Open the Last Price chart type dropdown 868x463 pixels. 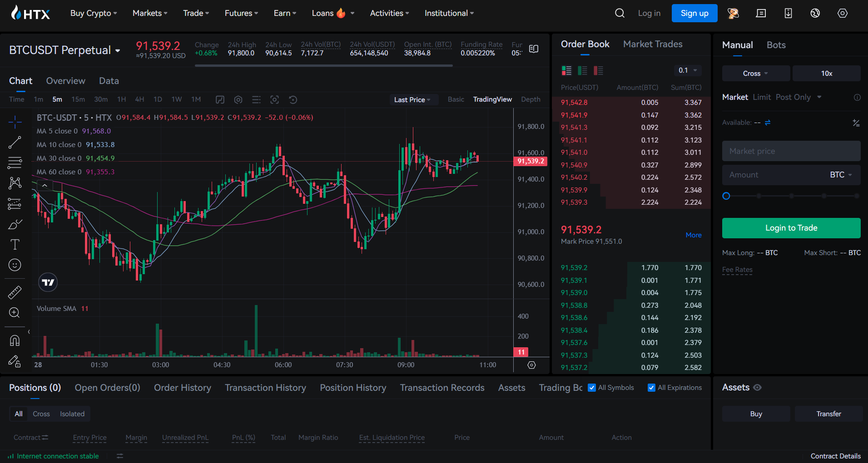point(413,99)
